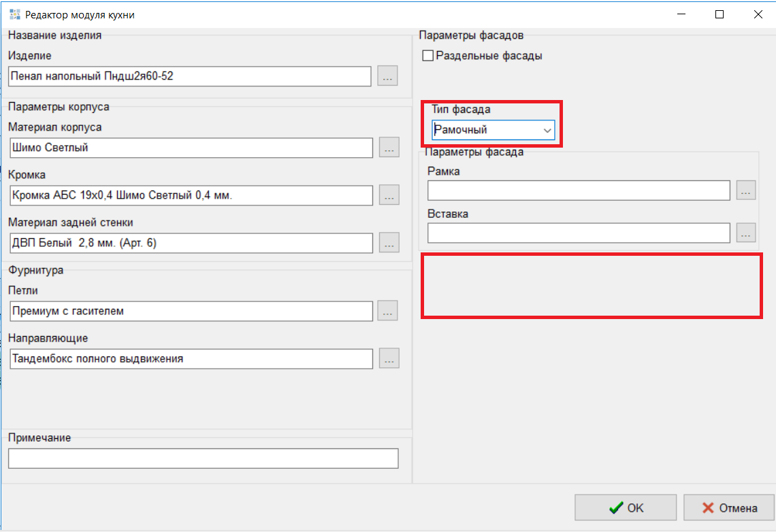This screenshot has height=532, width=776.
Task: Click the Вставка text field
Action: click(x=579, y=233)
